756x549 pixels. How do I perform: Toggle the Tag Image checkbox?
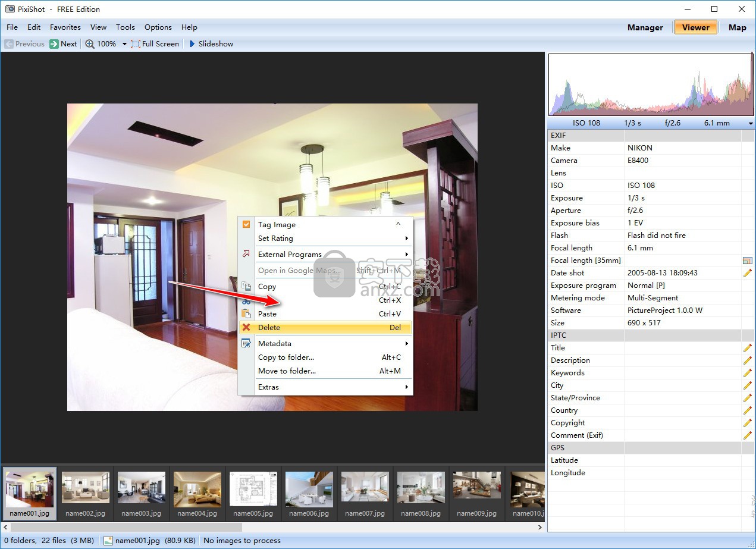pyautogui.click(x=246, y=225)
